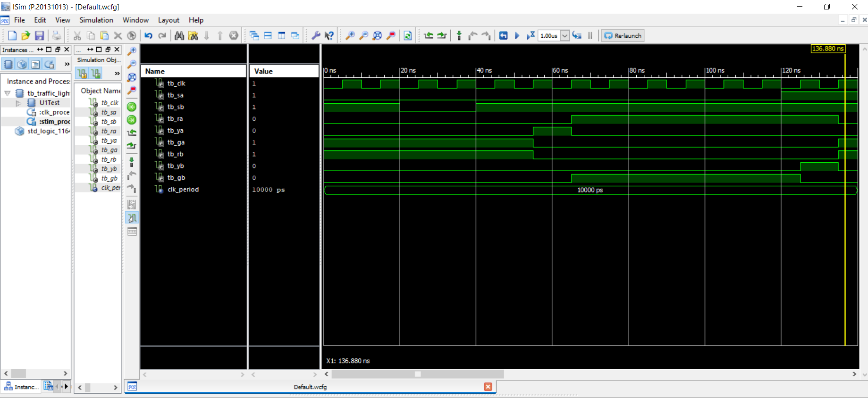
Task: Click the Open file folder icon
Action: tap(25, 35)
